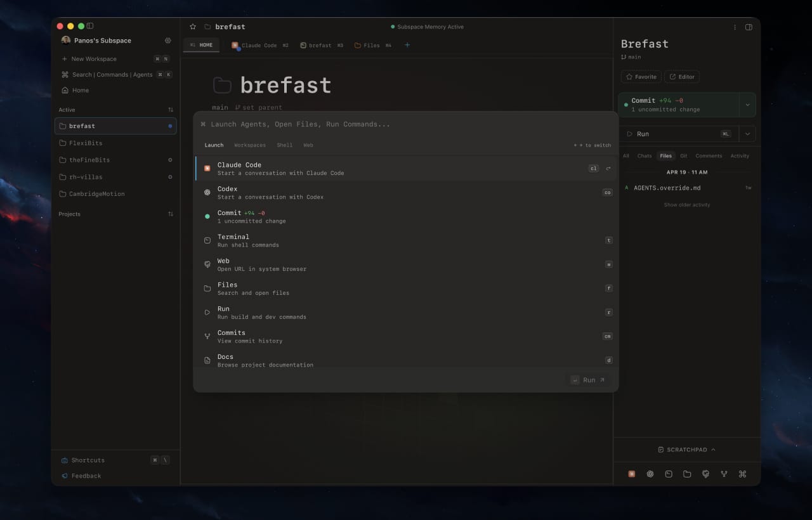
Task: Click the Favorite button under Brefast
Action: tap(641, 76)
